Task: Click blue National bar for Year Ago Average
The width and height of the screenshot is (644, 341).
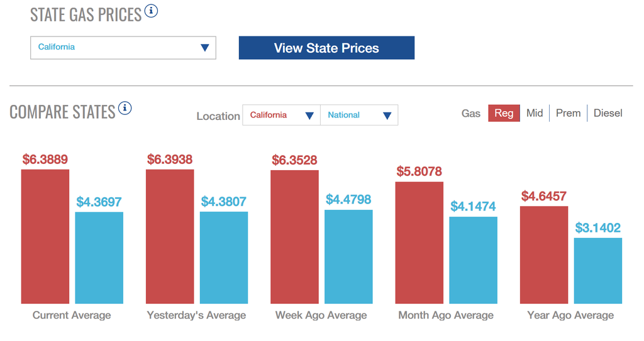Action: 598,271
